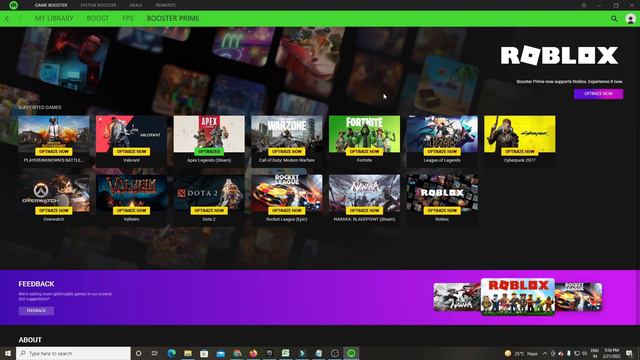Open the Windows Start menu

(x=8, y=353)
